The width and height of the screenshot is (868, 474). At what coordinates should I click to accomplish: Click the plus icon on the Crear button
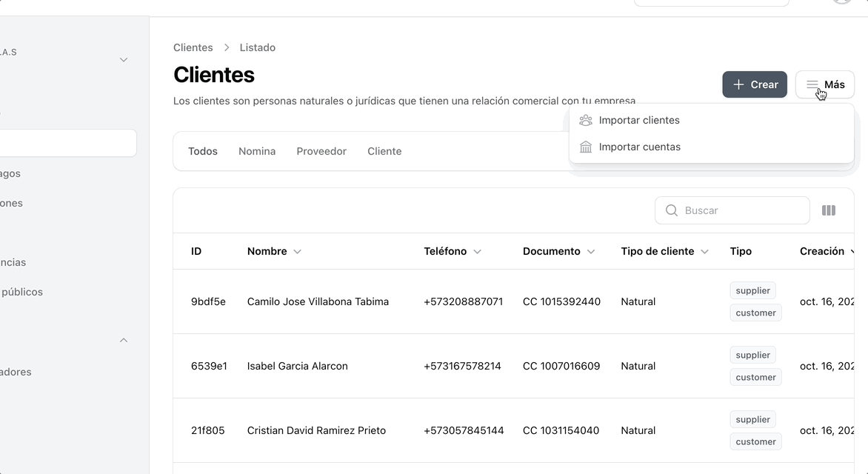[740, 84]
